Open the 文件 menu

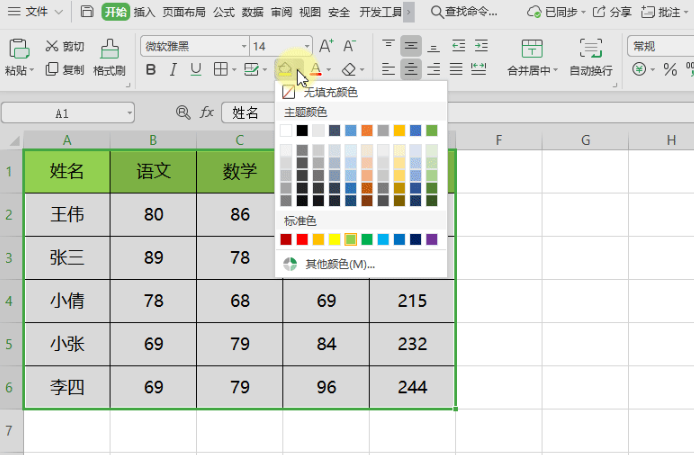pos(35,12)
